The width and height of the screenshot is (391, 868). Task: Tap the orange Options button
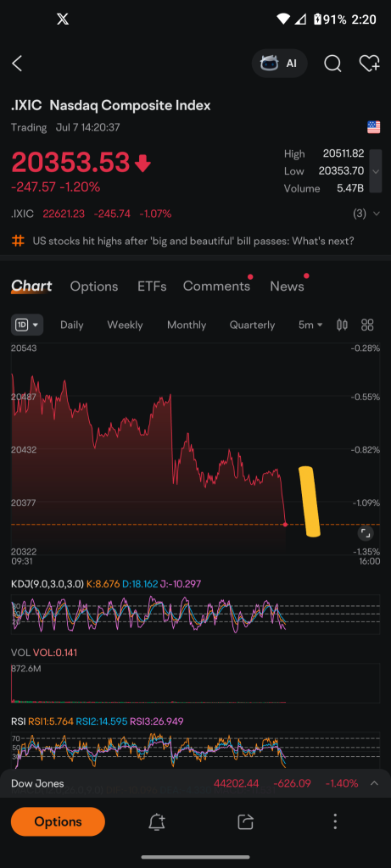click(x=58, y=822)
